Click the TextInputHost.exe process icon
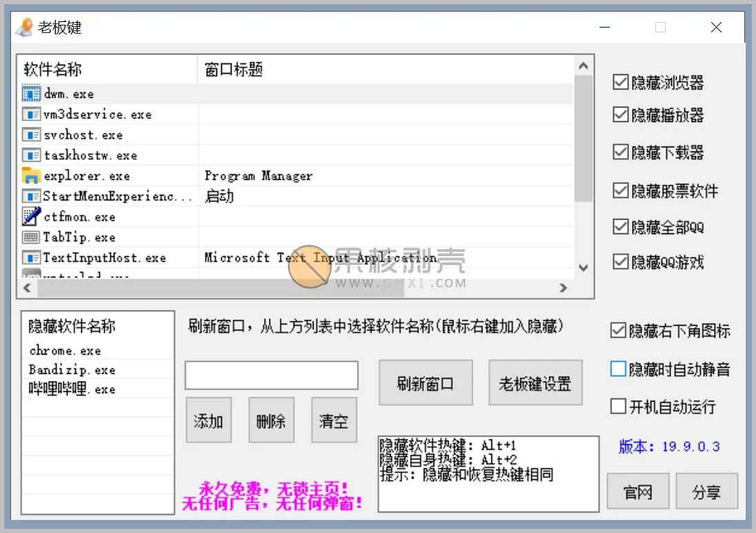Image resolution: width=756 pixels, height=533 pixels. click(x=30, y=258)
